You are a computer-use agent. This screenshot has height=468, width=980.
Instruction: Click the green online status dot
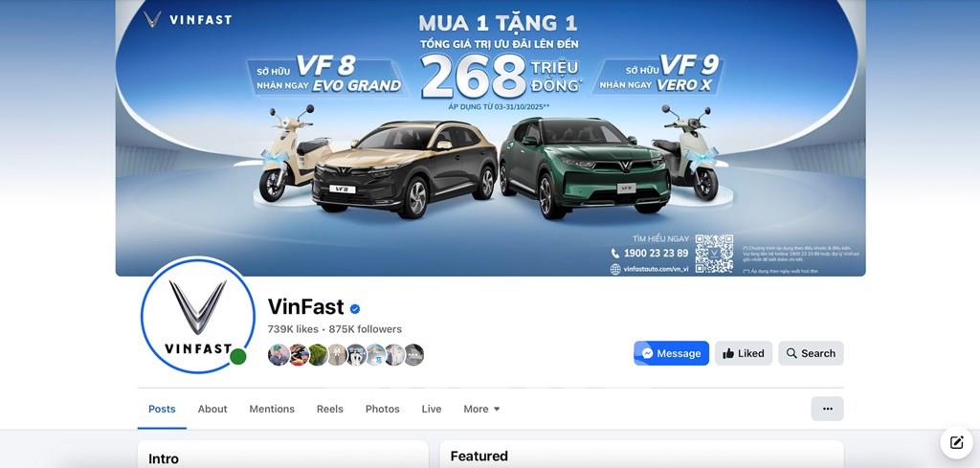coord(237,357)
